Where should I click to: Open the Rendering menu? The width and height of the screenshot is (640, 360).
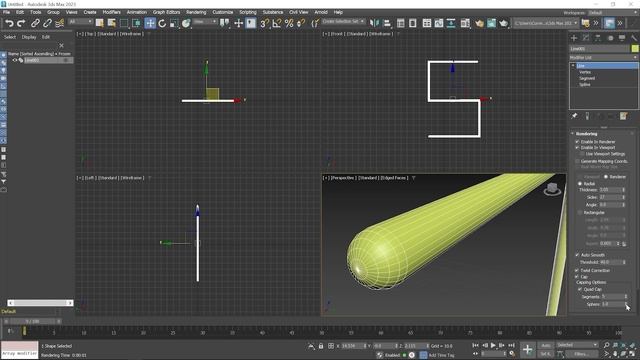click(196, 12)
